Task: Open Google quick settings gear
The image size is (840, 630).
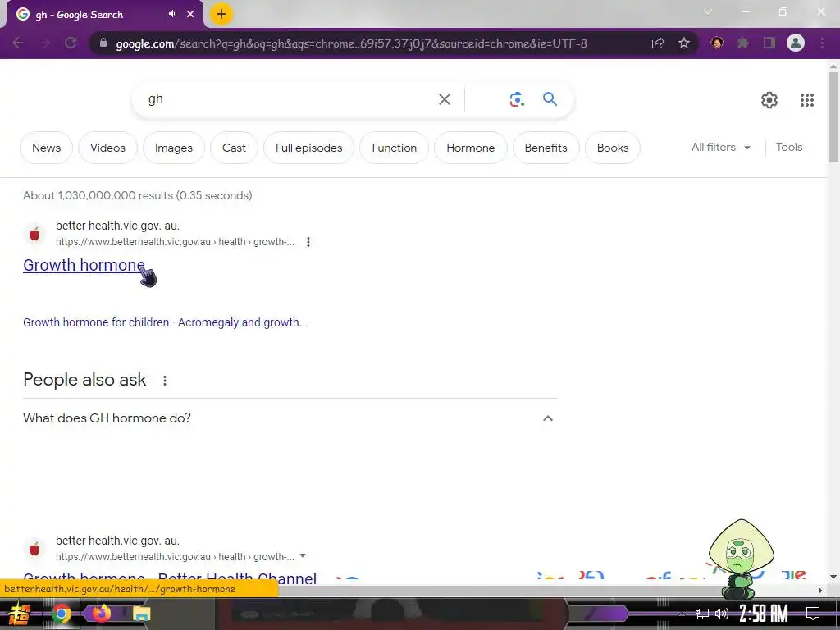Action: [x=769, y=99]
